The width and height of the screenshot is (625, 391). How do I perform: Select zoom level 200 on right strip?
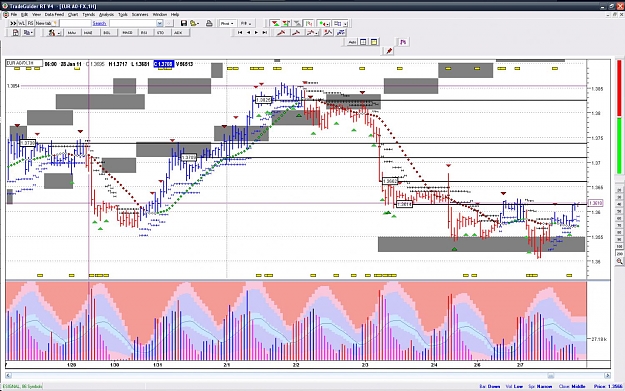pos(619,253)
